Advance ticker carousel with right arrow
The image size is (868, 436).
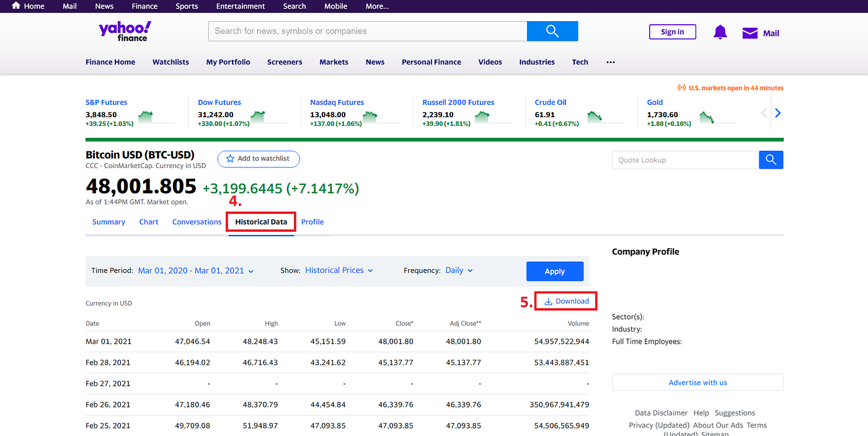coord(777,113)
